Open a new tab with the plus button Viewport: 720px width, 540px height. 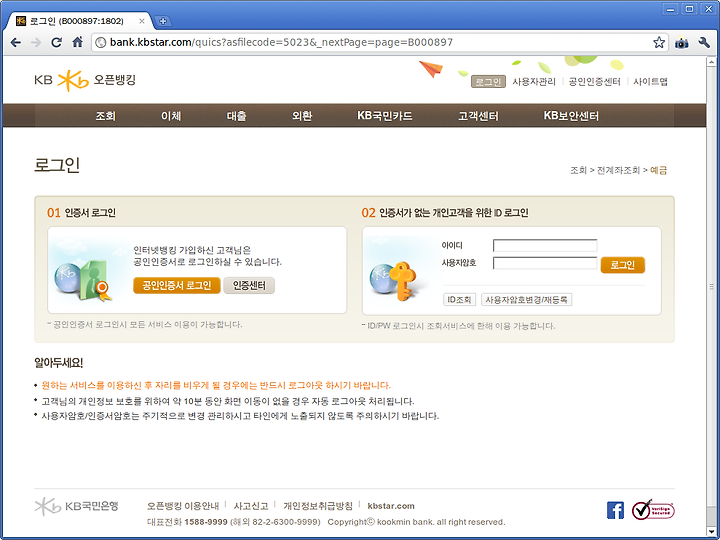[x=163, y=21]
